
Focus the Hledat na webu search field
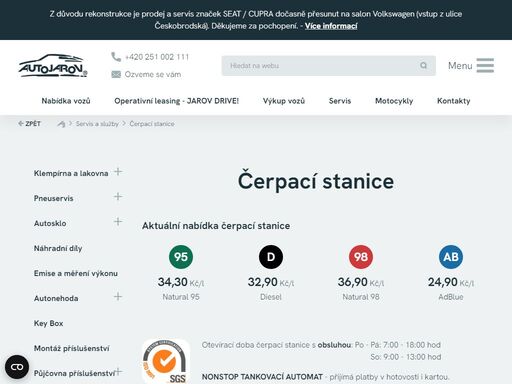[x=328, y=66]
